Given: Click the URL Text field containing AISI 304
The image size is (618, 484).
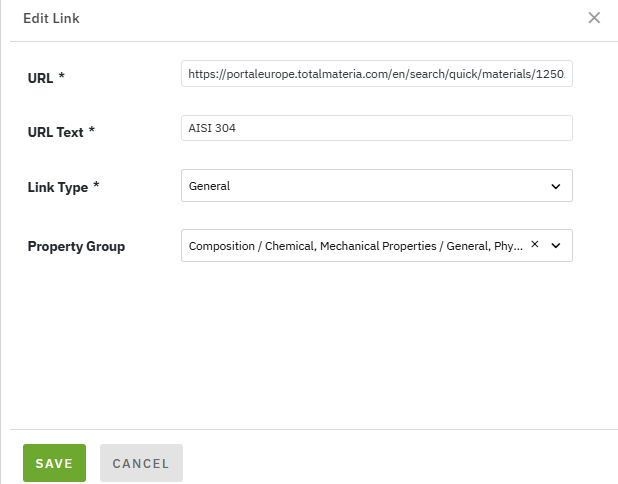Looking at the screenshot, I should (x=376, y=129).
